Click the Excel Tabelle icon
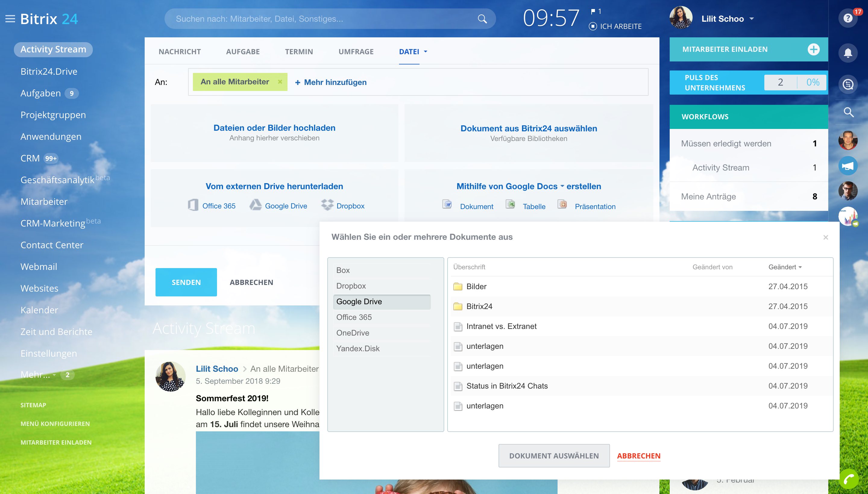 510,204
